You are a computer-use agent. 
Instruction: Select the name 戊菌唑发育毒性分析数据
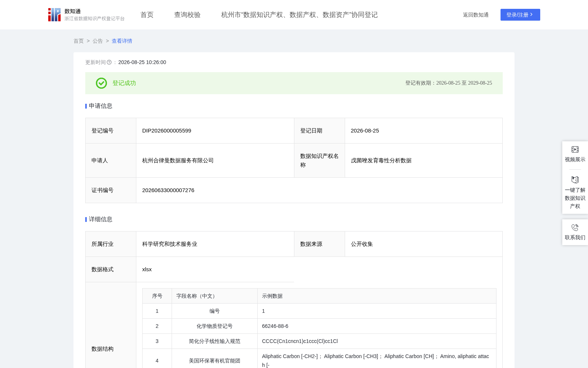[x=381, y=160]
